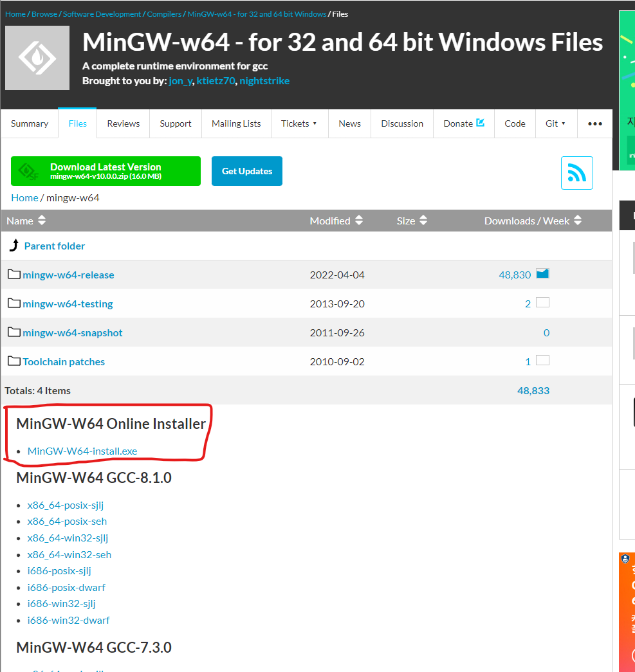Click Browse in the top breadcrumb

(44, 14)
